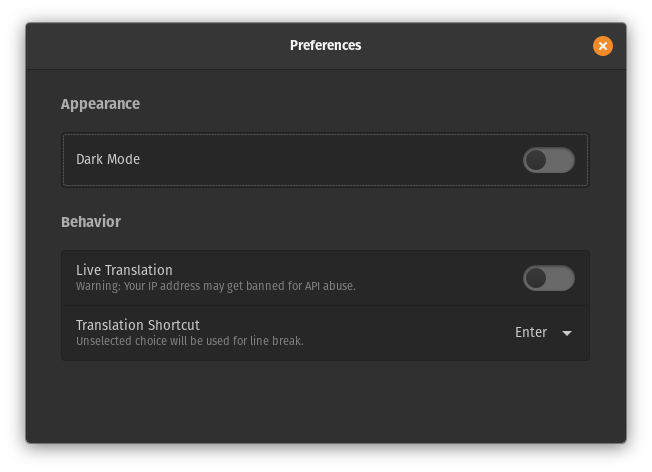Screen dimensions: 652x472
Task: Click empty space in the Dark Mode row
Action: point(330,160)
